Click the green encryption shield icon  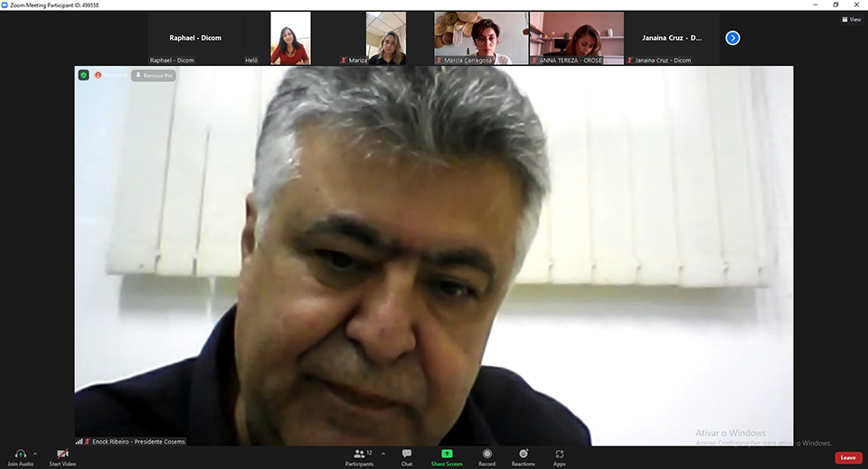[x=83, y=75]
